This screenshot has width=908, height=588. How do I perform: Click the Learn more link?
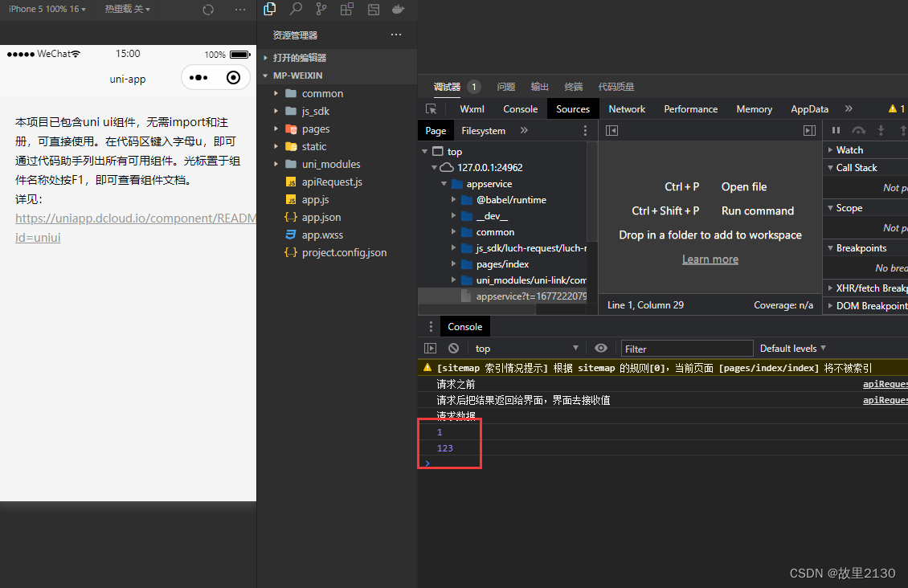710,259
